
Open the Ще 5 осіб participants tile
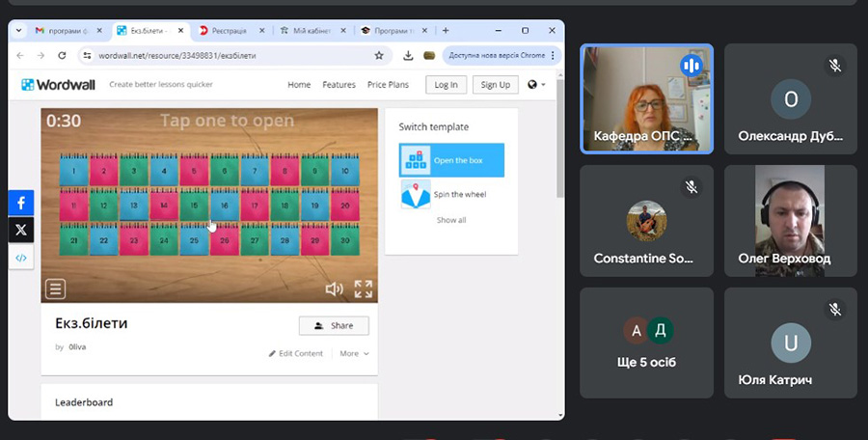point(646,343)
